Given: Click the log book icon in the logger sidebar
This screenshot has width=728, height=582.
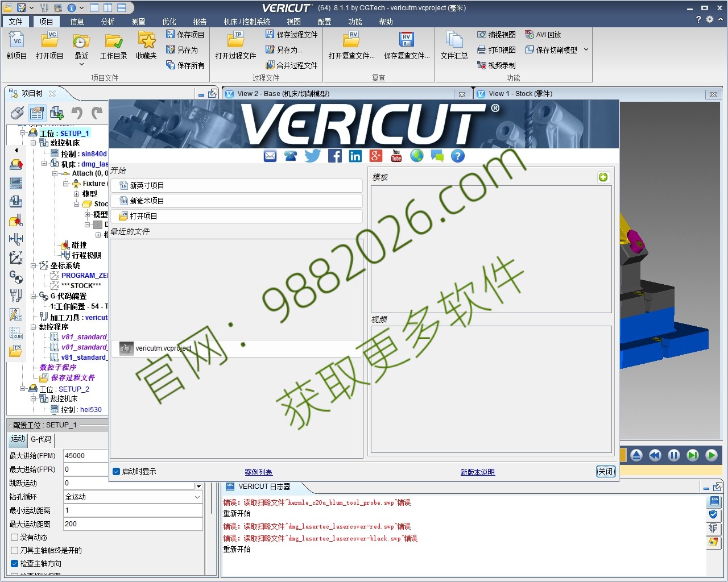Looking at the screenshot, I should click(714, 501).
